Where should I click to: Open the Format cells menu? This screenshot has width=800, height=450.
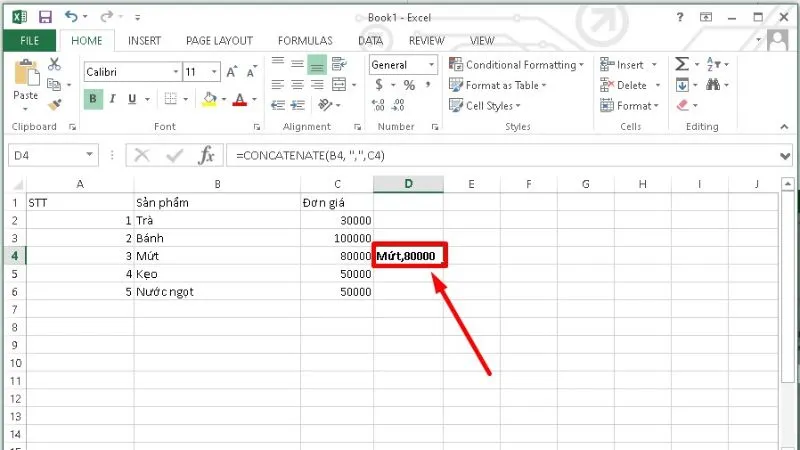pos(630,106)
